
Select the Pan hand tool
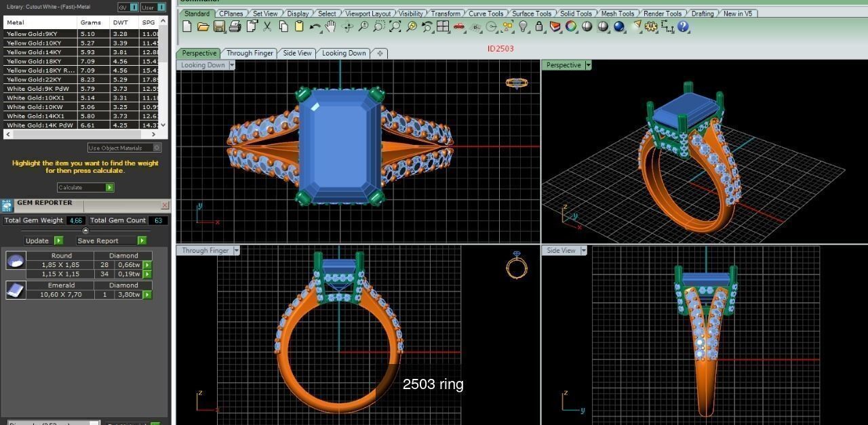(330, 26)
